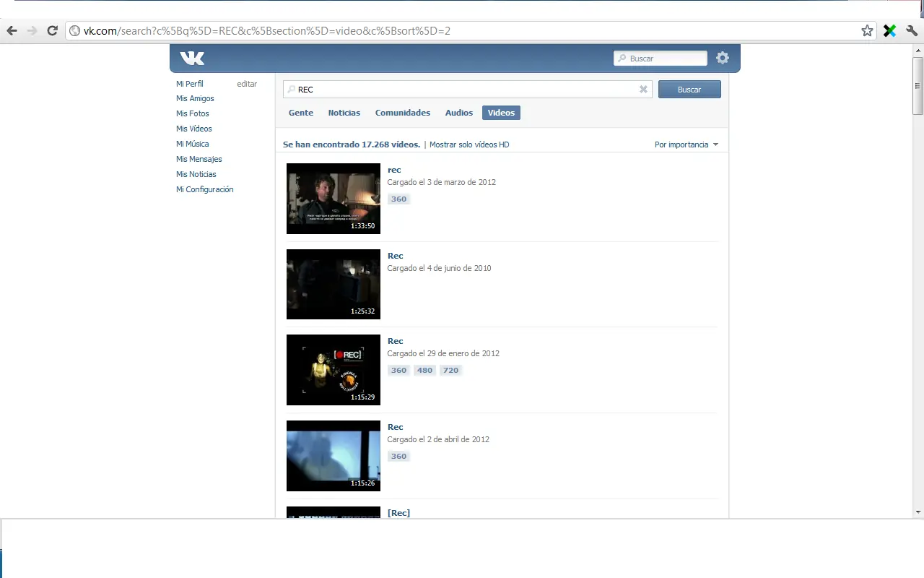Click the vertical scrollbar thumb
The height and width of the screenshot is (578, 924).
coord(918,85)
